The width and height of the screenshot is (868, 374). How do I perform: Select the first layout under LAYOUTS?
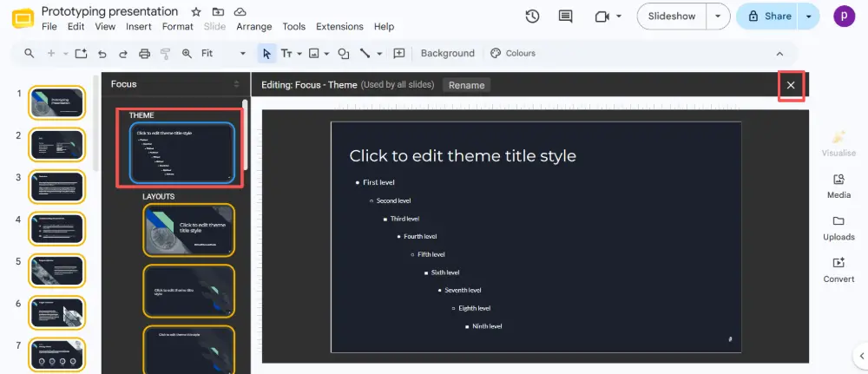pyautogui.click(x=188, y=230)
